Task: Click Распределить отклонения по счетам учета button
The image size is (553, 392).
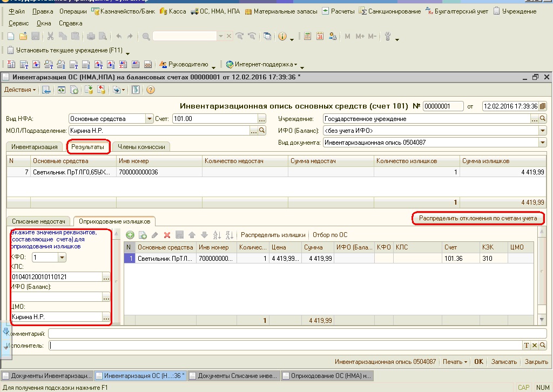Action: point(478,218)
